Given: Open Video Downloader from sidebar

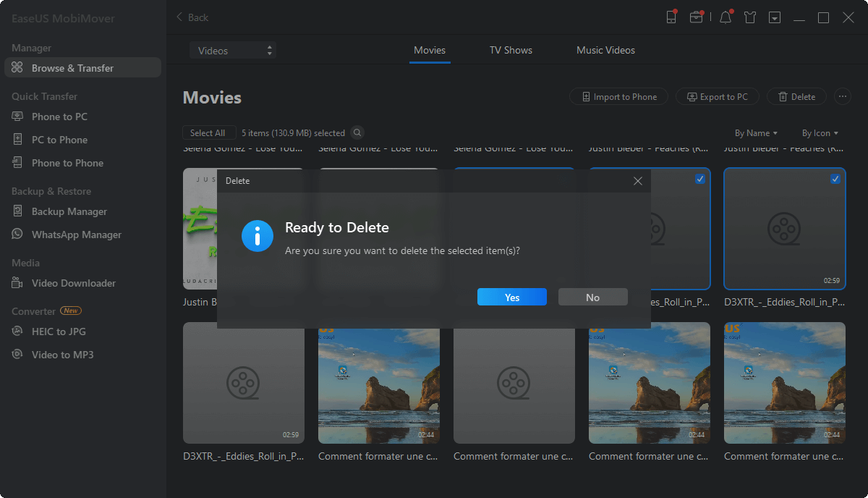Looking at the screenshot, I should [x=73, y=283].
